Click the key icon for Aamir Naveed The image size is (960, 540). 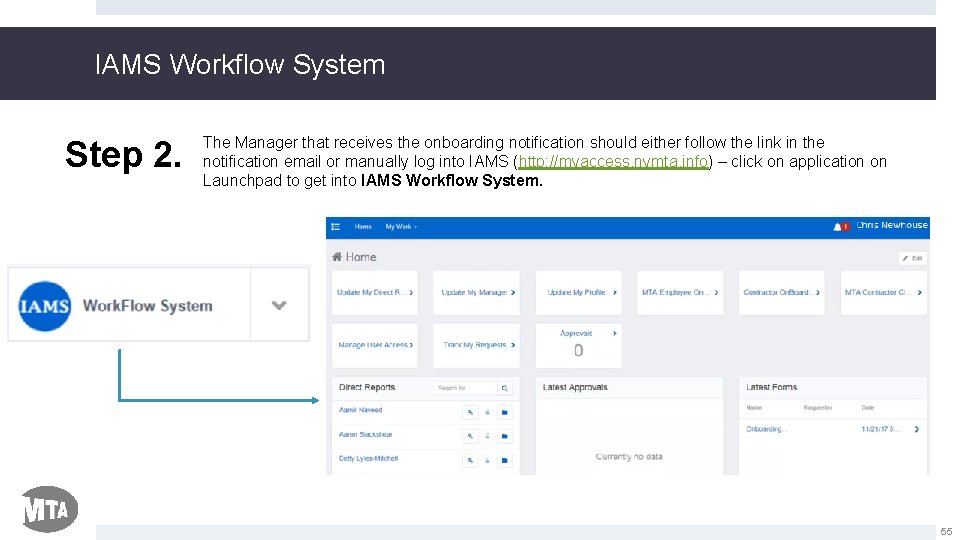[470, 412]
